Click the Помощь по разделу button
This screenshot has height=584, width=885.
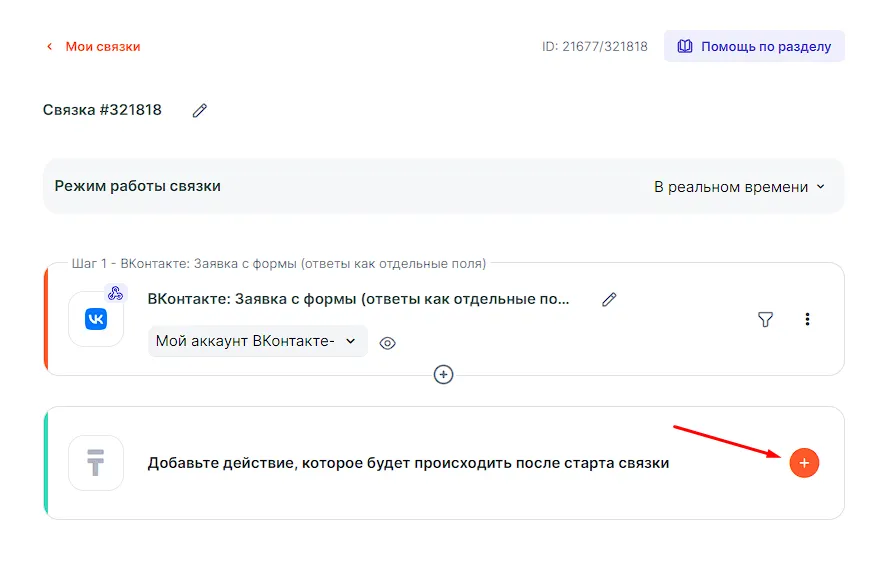point(754,46)
